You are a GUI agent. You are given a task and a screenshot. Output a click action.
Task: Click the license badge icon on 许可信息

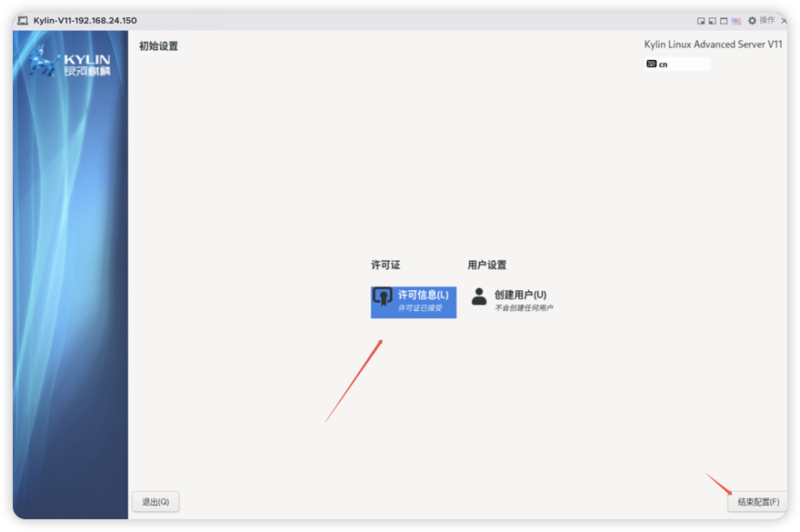383,296
